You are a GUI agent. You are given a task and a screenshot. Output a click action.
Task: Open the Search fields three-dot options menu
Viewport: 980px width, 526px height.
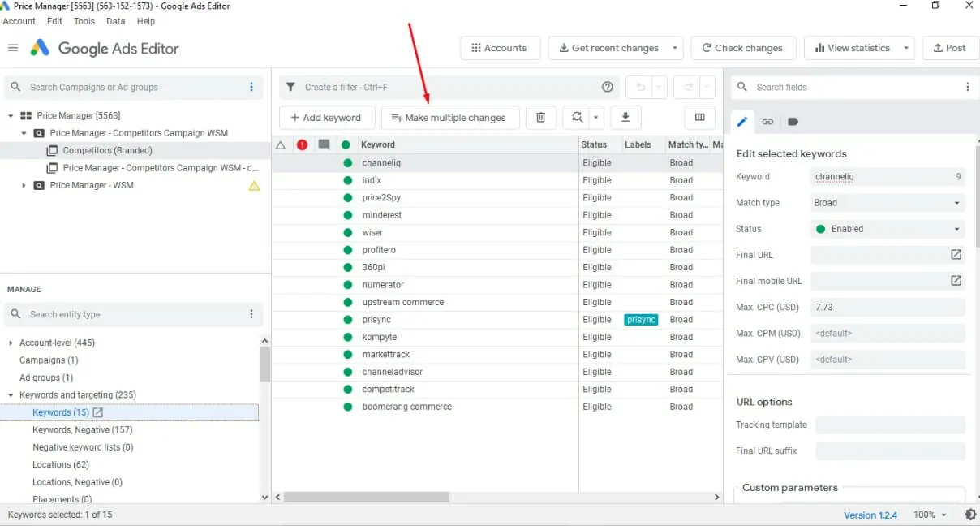pyautogui.click(x=967, y=87)
